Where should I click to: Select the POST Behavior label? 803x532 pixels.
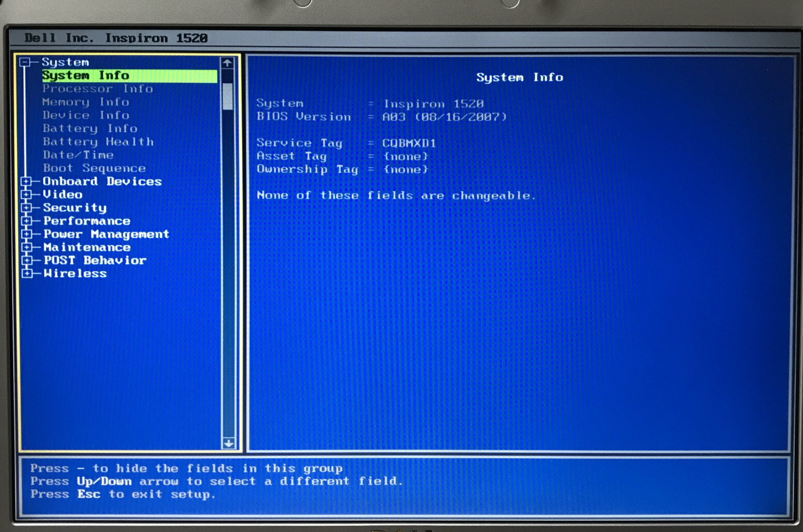(95, 260)
